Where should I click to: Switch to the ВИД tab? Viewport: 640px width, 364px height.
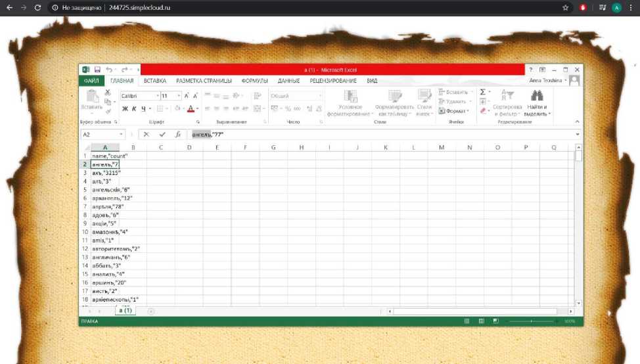[372, 81]
